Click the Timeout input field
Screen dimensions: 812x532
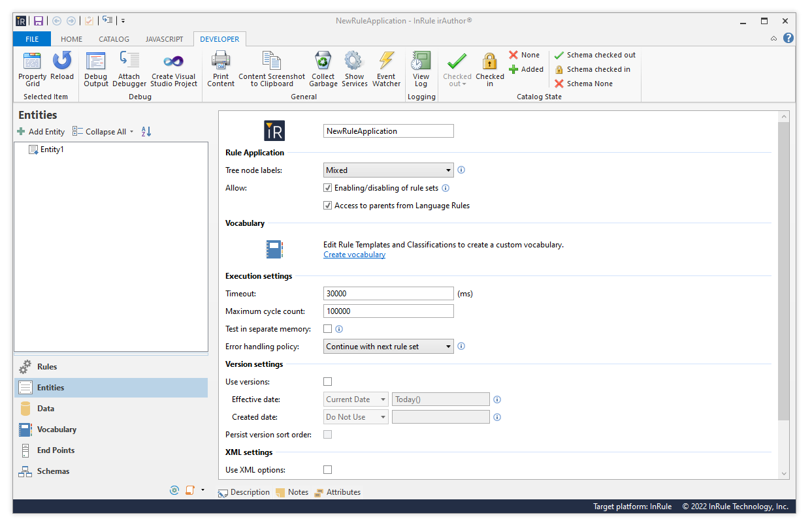pos(388,294)
